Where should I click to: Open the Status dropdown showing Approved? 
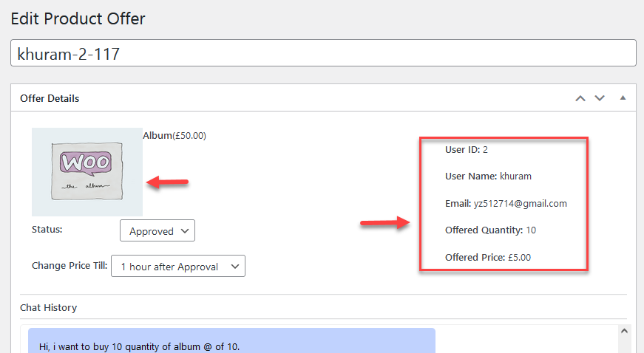(157, 231)
